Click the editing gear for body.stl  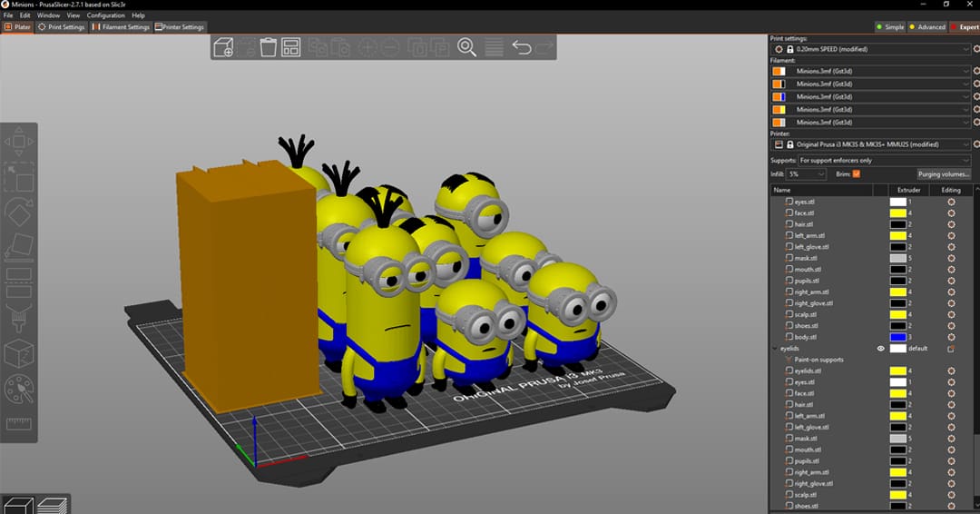(x=951, y=337)
